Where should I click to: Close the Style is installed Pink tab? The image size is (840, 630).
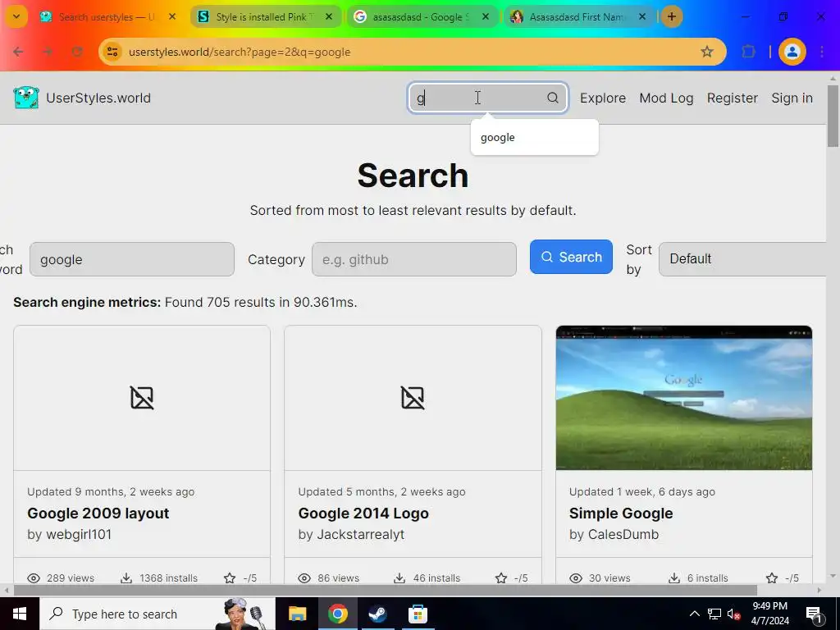tap(329, 16)
